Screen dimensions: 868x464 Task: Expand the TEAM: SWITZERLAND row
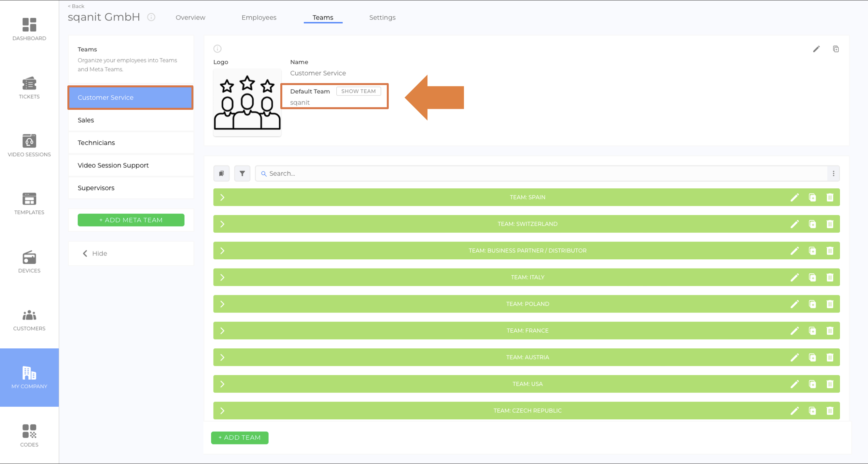[x=222, y=224]
